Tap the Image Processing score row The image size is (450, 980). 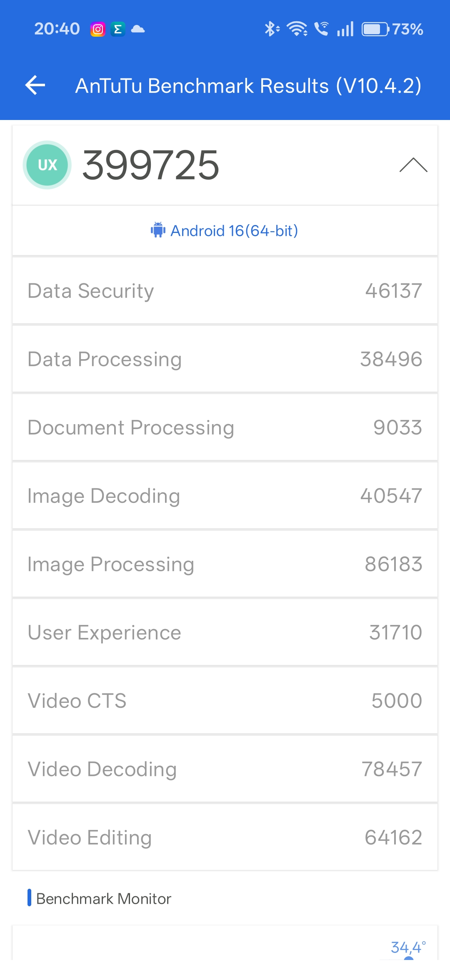tap(225, 564)
